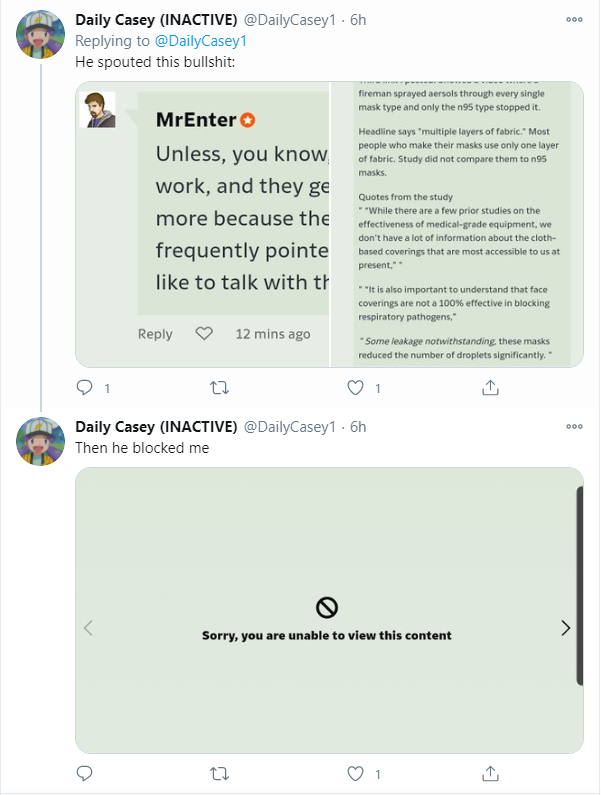
Task: Reply to the "Then he blocked me" tweet
Action: [x=85, y=773]
